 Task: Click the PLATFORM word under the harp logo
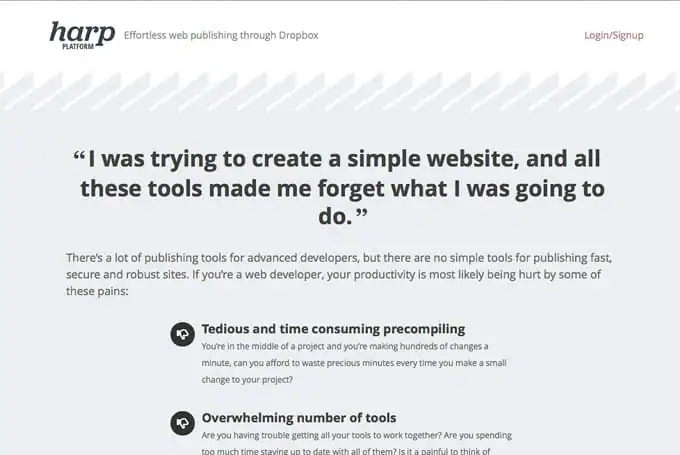point(78,46)
